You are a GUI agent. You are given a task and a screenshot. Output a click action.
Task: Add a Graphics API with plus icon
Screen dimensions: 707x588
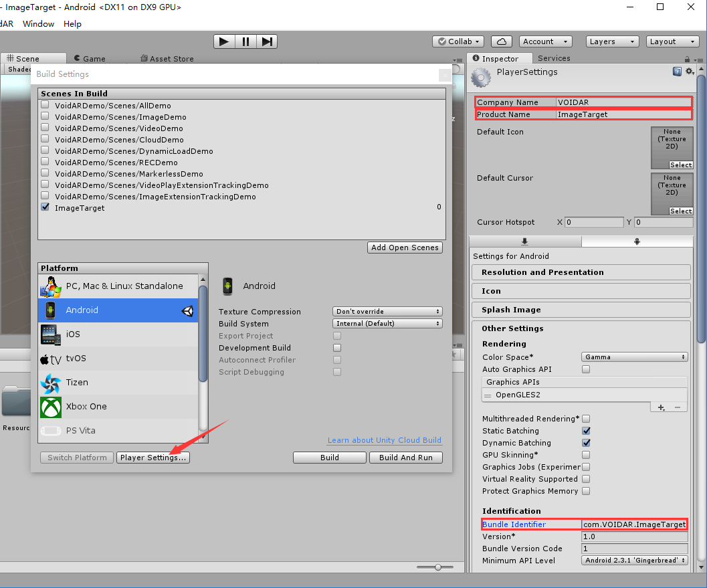(661, 407)
